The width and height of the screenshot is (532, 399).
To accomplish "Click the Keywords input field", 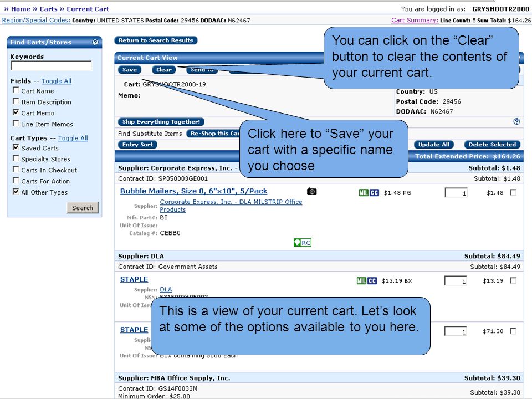I will pos(51,66).
